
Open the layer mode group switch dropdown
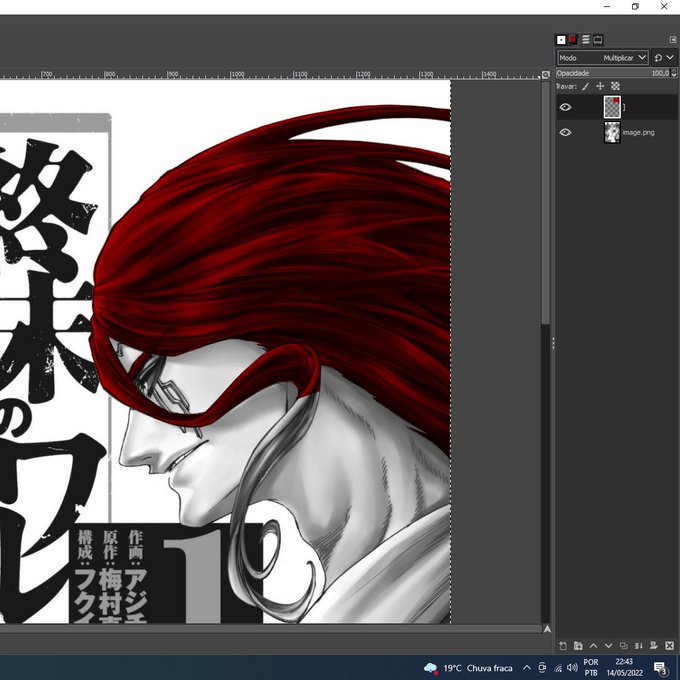click(x=664, y=58)
